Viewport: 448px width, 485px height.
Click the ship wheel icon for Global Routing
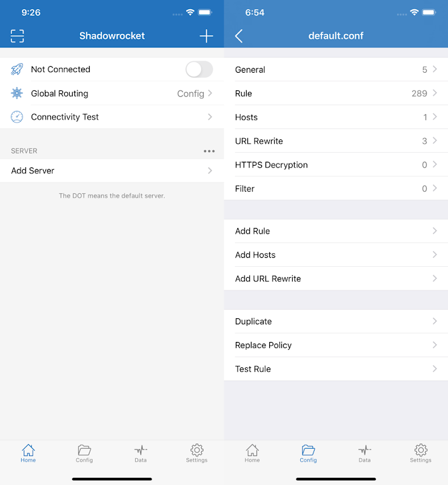tap(17, 93)
